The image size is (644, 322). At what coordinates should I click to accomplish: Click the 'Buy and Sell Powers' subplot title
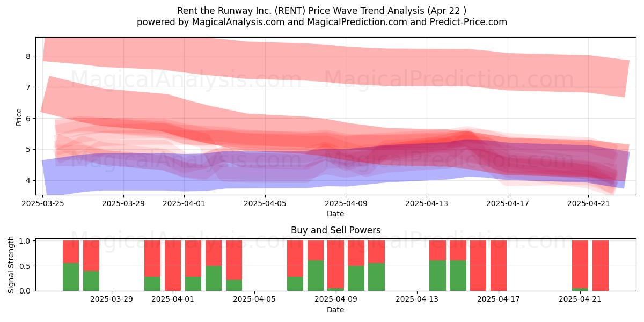coord(335,230)
